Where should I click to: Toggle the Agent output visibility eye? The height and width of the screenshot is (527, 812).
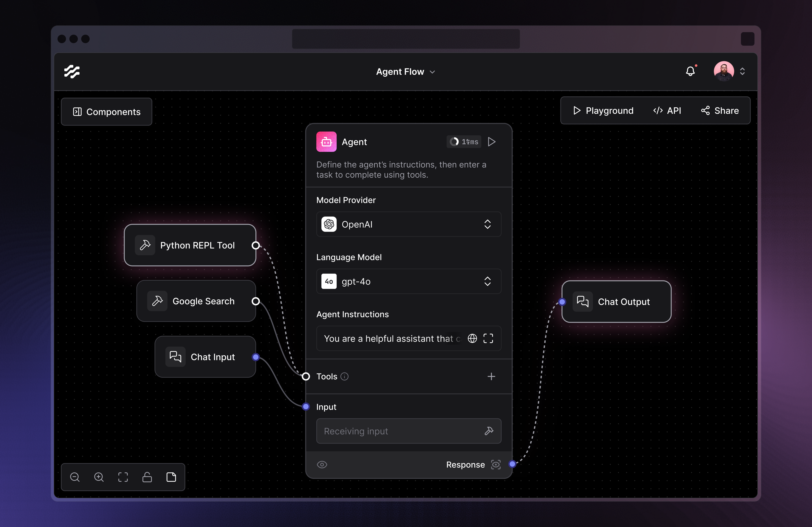click(322, 465)
